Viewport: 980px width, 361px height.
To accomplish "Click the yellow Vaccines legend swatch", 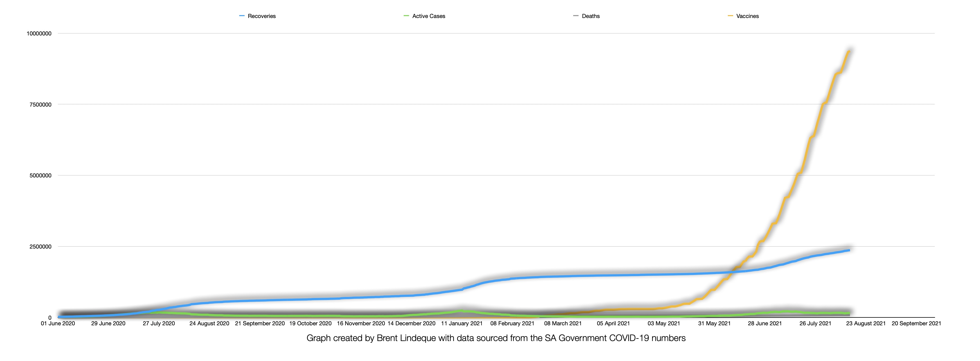I will click(x=730, y=16).
